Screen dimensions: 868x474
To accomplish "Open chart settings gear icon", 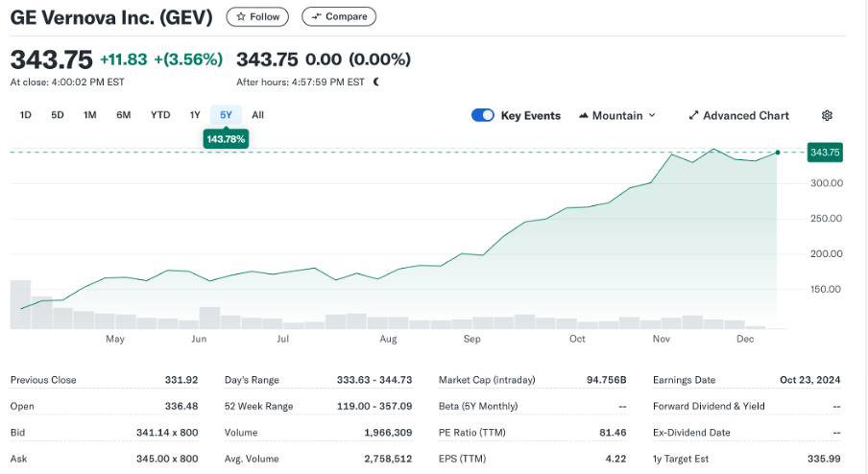I will [827, 115].
